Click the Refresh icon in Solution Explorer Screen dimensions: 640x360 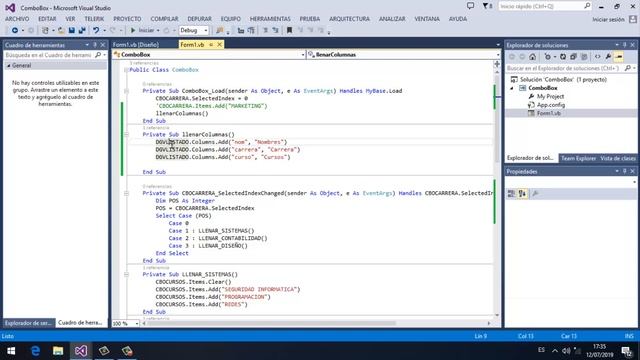point(563,57)
